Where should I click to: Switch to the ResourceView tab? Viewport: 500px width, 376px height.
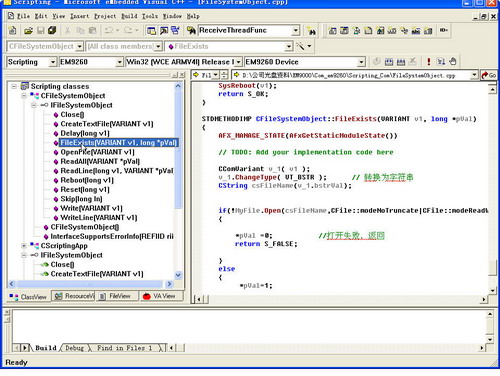coord(74,296)
